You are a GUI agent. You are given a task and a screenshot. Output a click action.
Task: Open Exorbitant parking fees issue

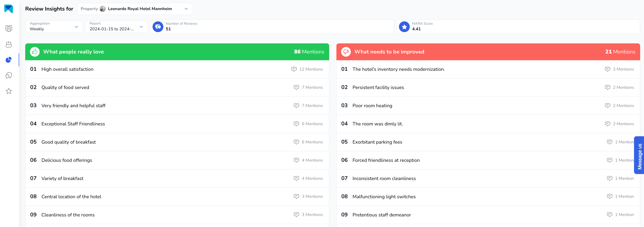(x=488, y=142)
